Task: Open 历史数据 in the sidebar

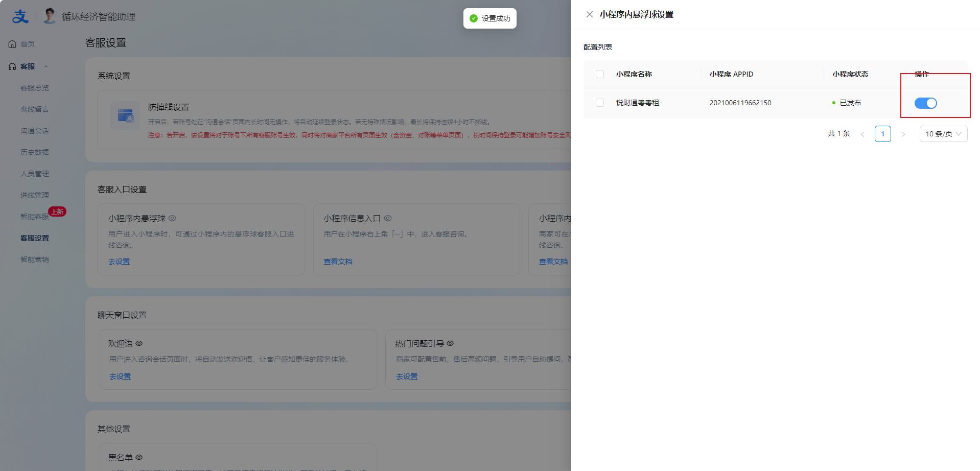Action: tap(35, 152)
